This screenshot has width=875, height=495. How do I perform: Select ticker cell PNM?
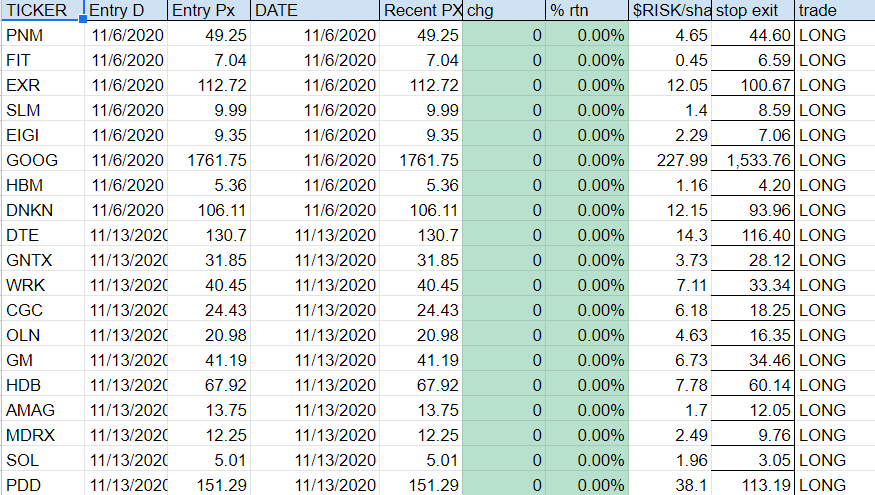(x=42, y=35)
